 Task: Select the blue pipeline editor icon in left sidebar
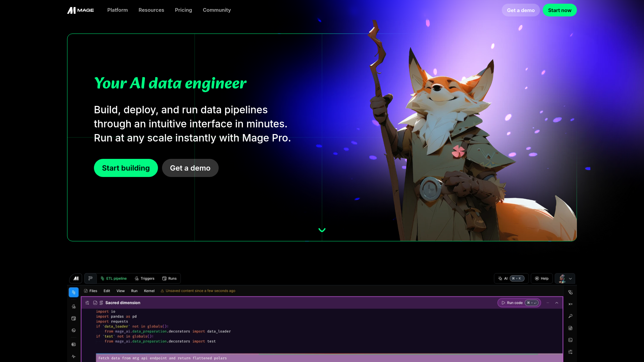tap(73, 292)
